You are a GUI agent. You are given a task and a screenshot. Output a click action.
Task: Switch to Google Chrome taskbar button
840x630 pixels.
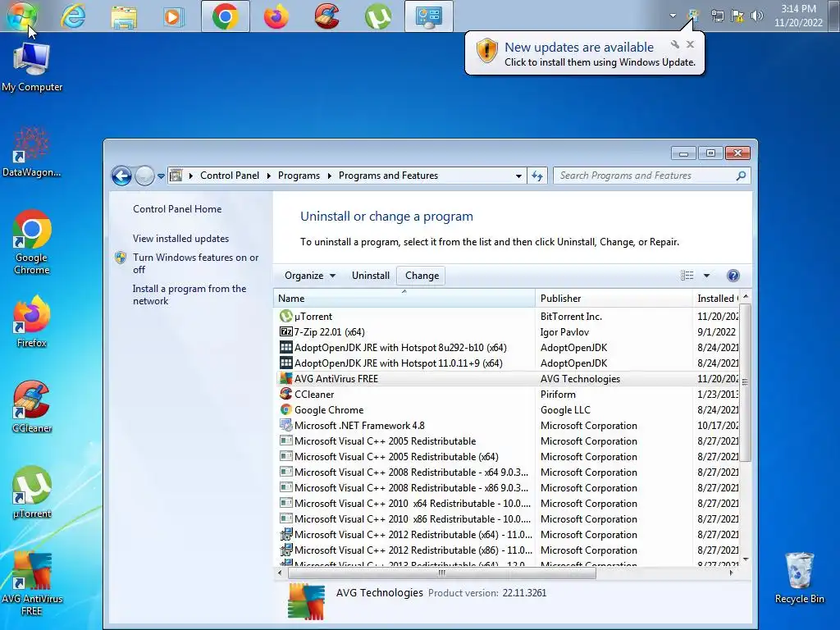point(225,16)
